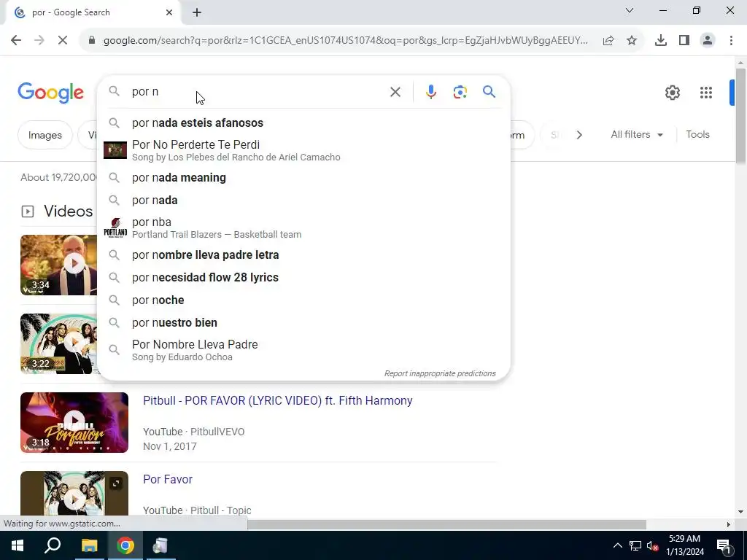Choose suggestion 'por nada meaning'
The width and height of the screenshot is (747, 560).
point(303,178)
